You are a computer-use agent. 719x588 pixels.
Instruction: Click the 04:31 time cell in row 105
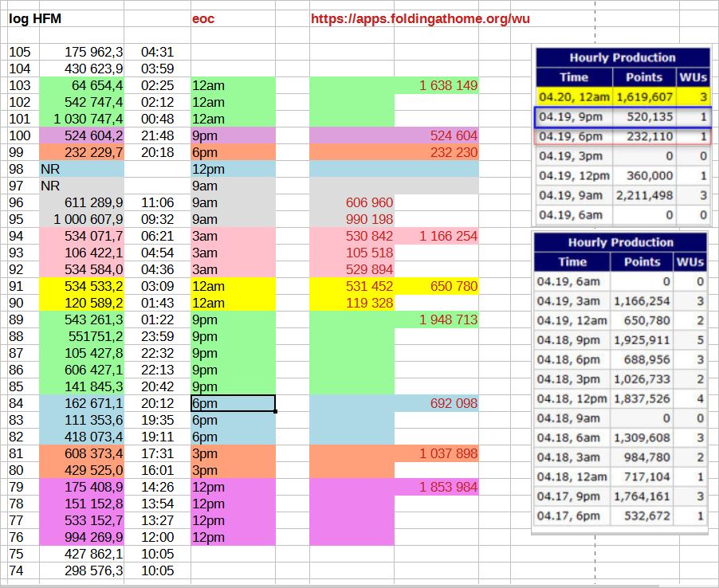click(157, 52)
